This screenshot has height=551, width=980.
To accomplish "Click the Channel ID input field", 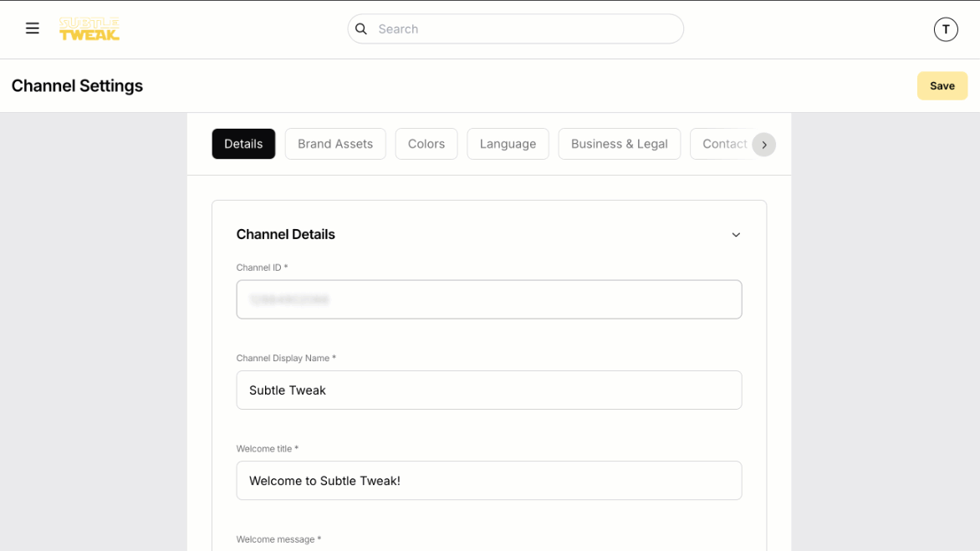I will [489, 299].
